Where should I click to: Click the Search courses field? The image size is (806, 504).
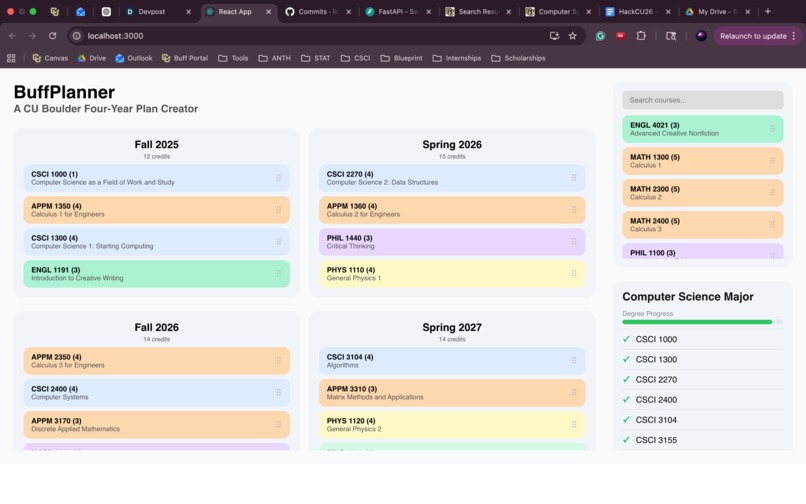point(702,100)
